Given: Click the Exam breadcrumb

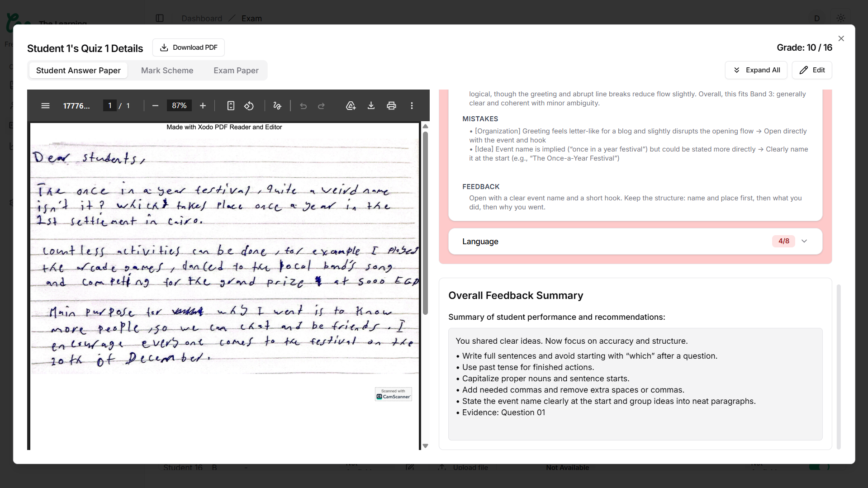Looking at the screenshot, I should pos(251,19).
